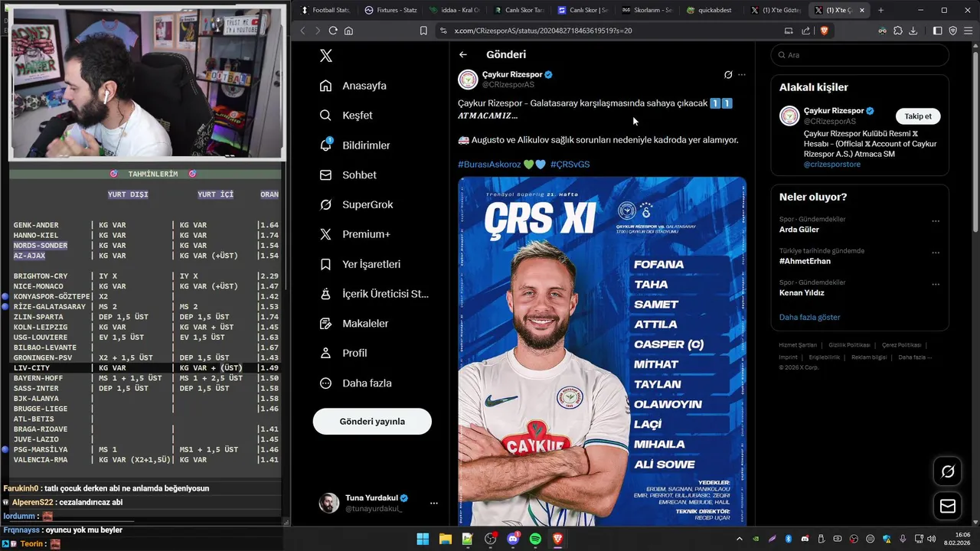Bookmark the page with bookmark icon
The image size is (980, 551).
click(423, 31)
